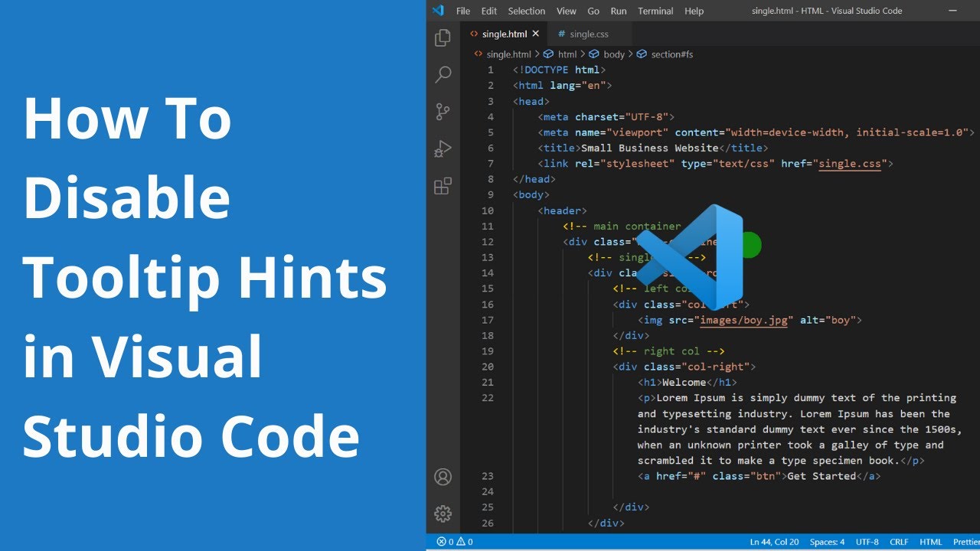
Task: Open the Search view in activity bar
Action: click(x=443, y=74)
